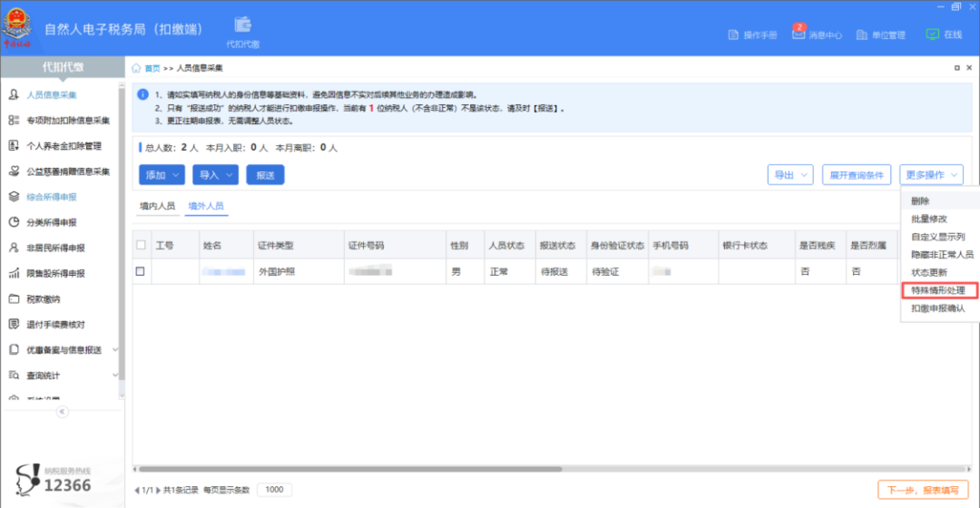Expand the 添加 dropdown button
Screen dimensions: 980x508
click(x=162, y=175)
